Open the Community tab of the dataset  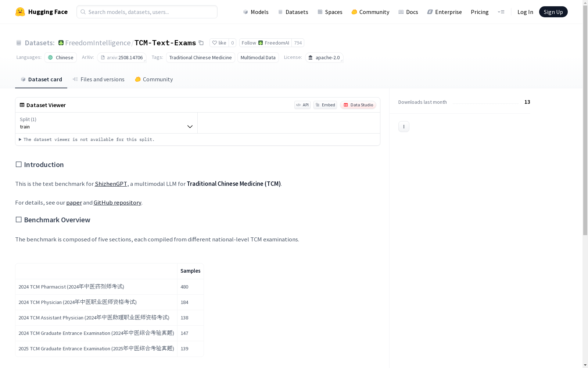click(154, 79)
